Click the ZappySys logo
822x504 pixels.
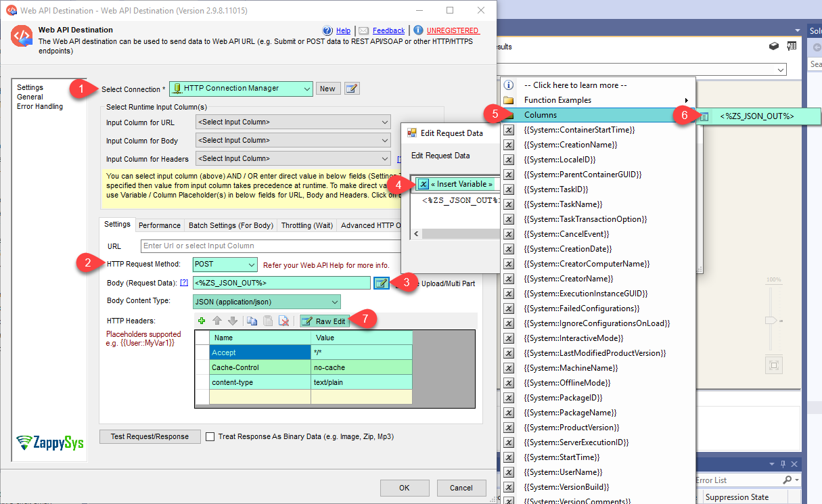[x=50, y=442]
